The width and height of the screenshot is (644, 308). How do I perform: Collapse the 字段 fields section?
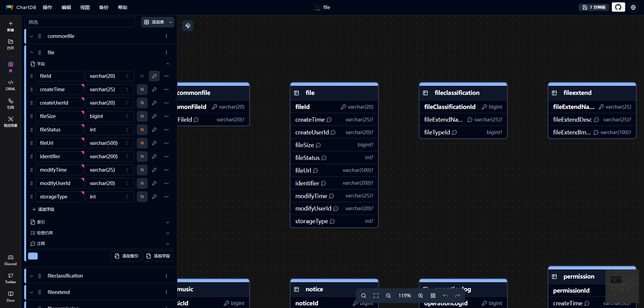tap(168, 64)
